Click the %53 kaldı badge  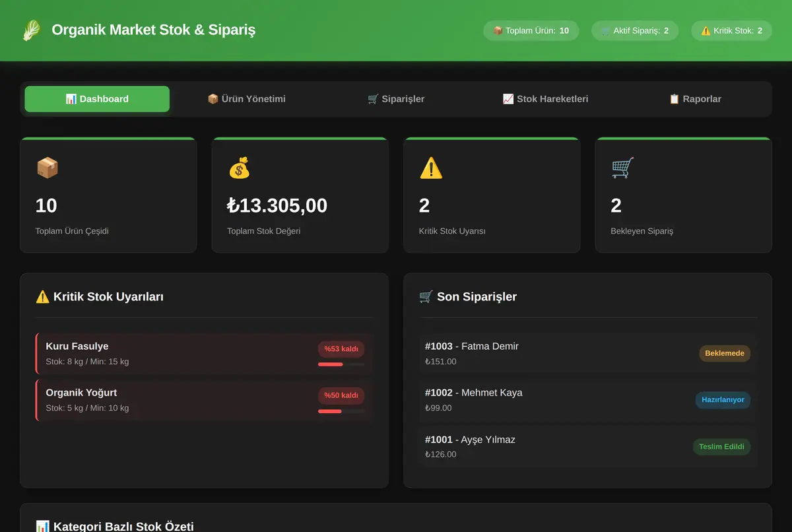click(x=341, y=349)
